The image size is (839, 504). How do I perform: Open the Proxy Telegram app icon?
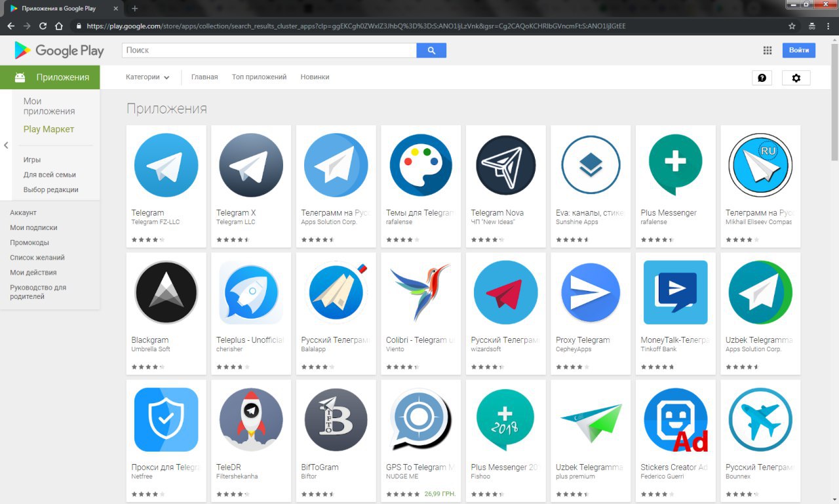tap(591, 292)
